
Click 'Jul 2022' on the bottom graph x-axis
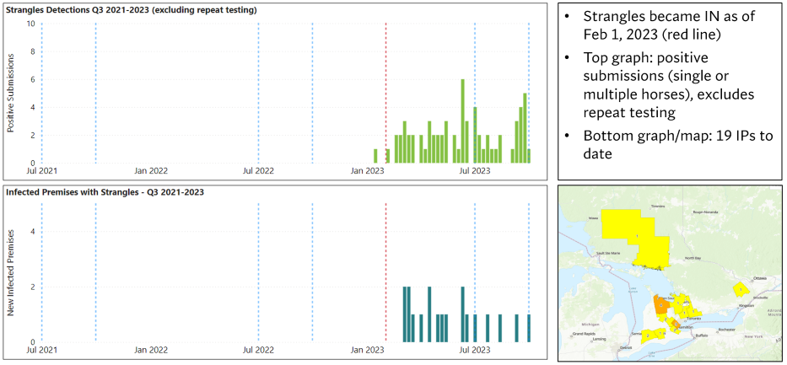point(258,349)
